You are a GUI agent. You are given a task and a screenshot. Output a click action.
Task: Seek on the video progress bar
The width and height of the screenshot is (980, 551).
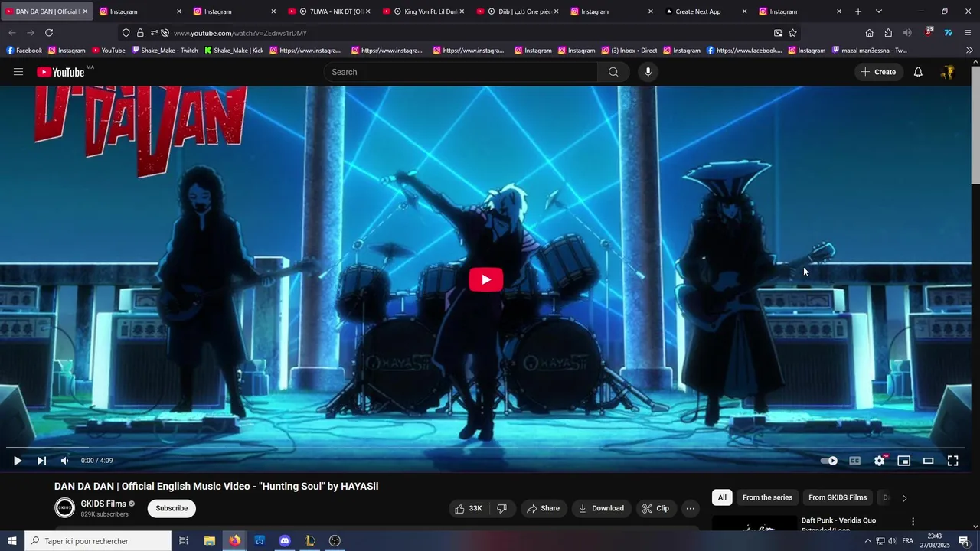(485, 448)
